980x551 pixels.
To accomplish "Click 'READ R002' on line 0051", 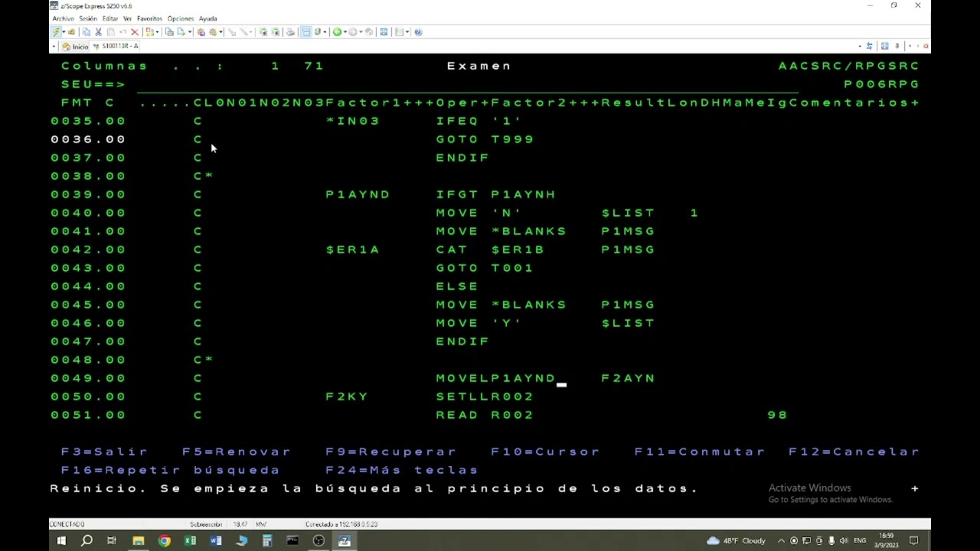I will (x=485, y=415).
